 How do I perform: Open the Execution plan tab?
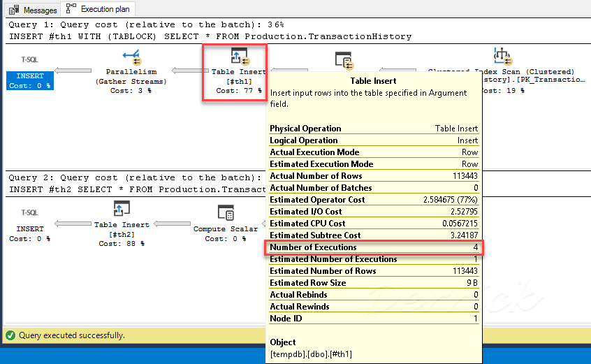click(x=98, y=9)
